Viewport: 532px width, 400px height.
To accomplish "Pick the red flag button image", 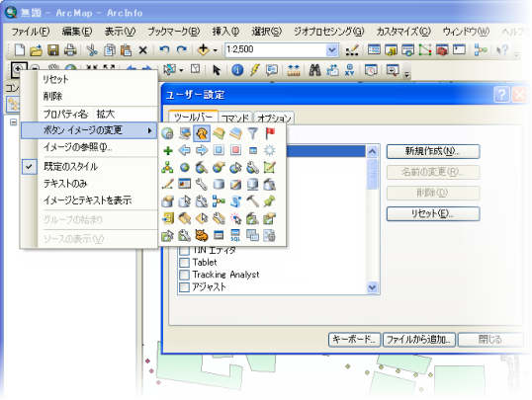I will [x=270, y=133].
